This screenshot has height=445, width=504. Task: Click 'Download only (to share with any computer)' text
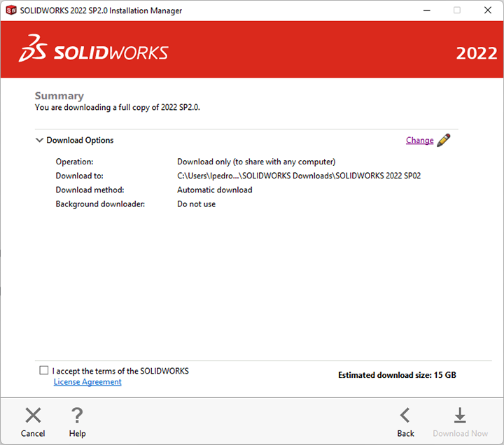pyautogui.click(x=256, y=162)
